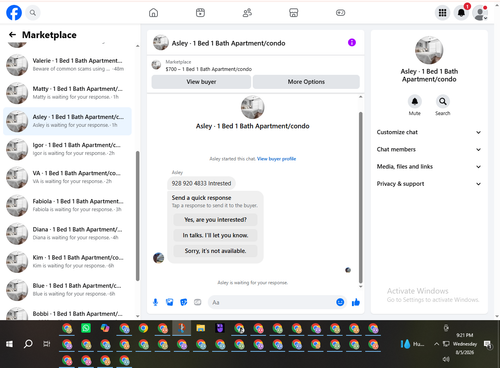Click Asley's avatar in the chat header

161,43
